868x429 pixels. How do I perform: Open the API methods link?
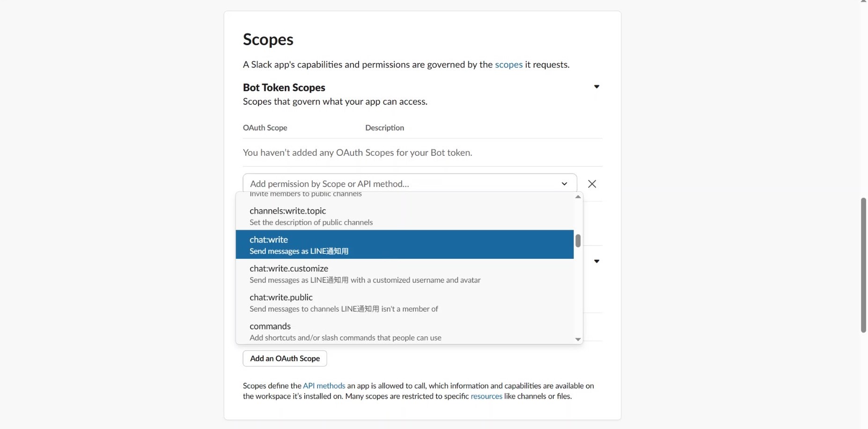click(324, 385)
